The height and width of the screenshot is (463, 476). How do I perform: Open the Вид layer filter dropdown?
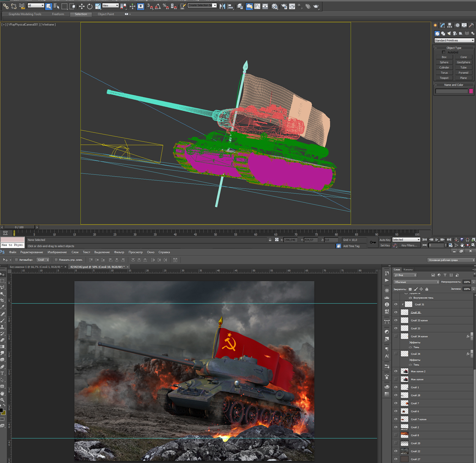(x=405, y=275)
